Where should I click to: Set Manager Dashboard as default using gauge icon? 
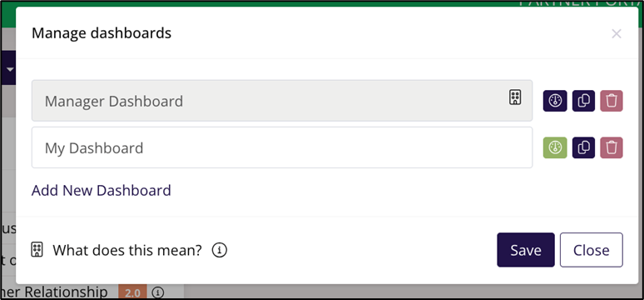(x=555, y=101)
